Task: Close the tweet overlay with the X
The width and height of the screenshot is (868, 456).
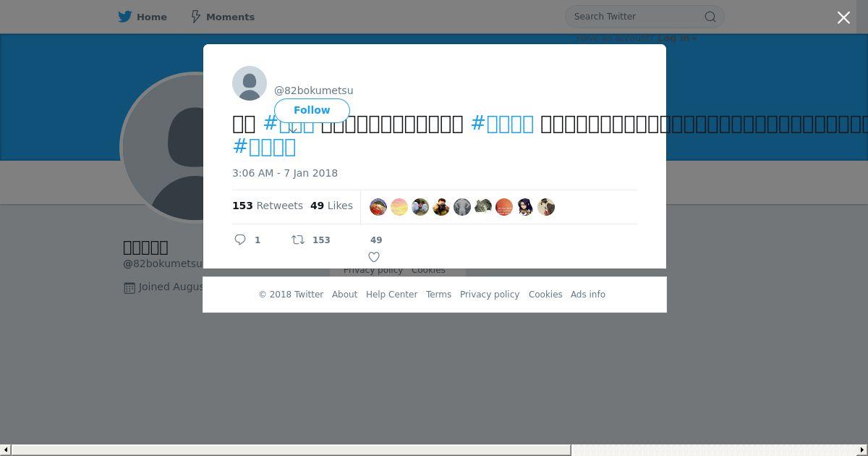Action: (843, 17)
